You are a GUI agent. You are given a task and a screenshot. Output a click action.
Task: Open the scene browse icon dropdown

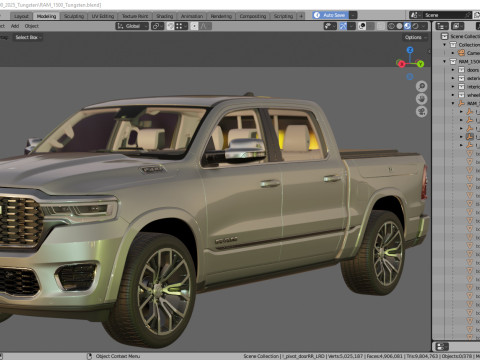[415, 15]
